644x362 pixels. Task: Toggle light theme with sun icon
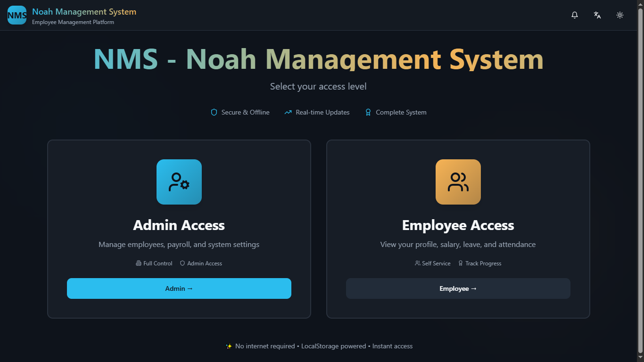click(620, 15)
